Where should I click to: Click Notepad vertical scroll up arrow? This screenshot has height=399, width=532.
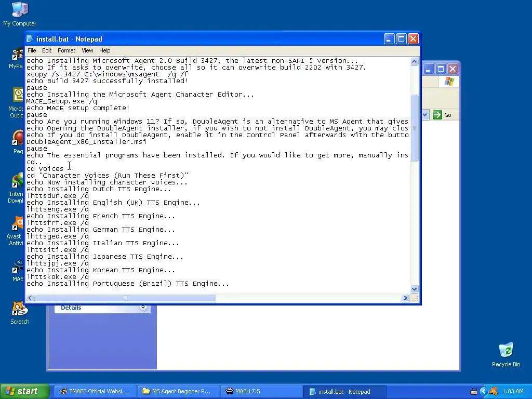pos(414,61)
